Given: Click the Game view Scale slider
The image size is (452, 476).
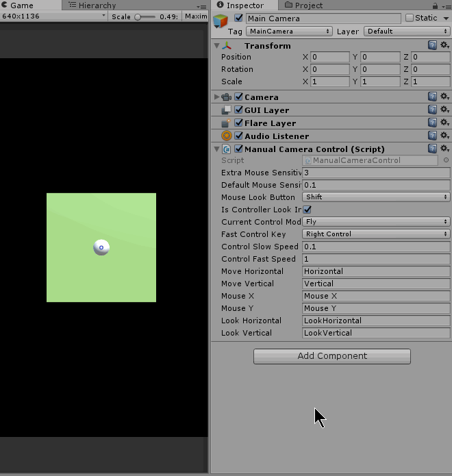Looking at the screenshot, I should [x=145, y=17].
